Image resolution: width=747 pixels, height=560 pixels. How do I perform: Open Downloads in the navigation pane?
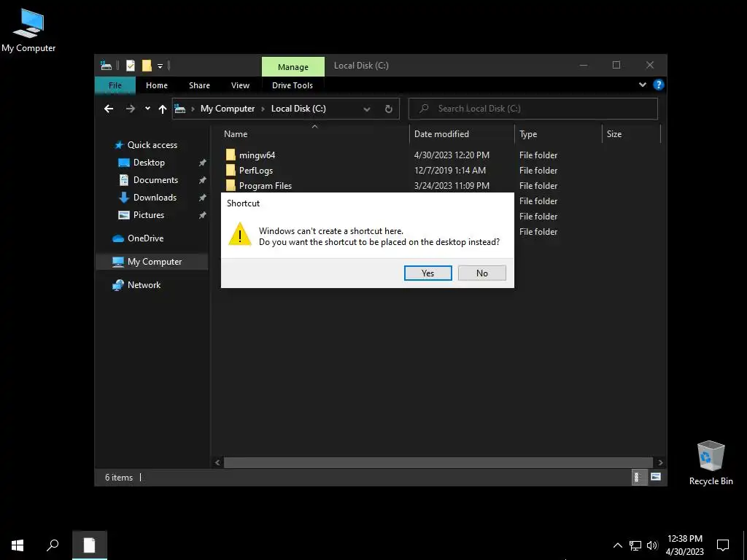[155, 197]
